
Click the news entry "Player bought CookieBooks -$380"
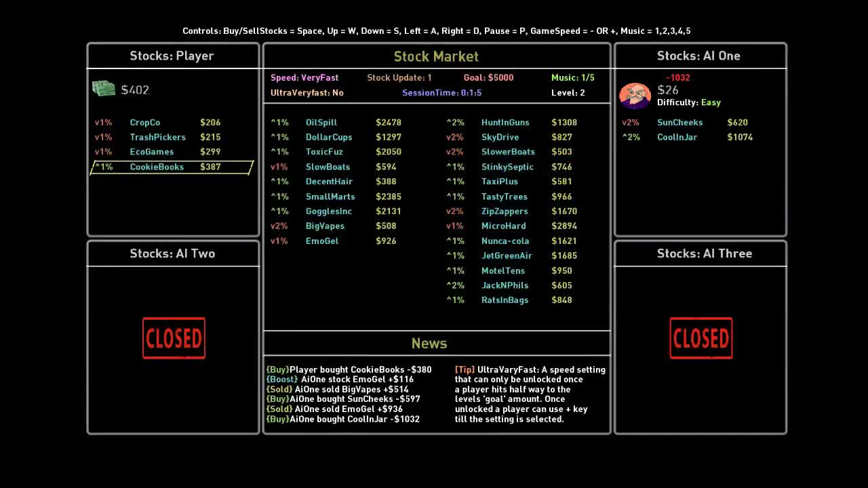click(349, 370)
